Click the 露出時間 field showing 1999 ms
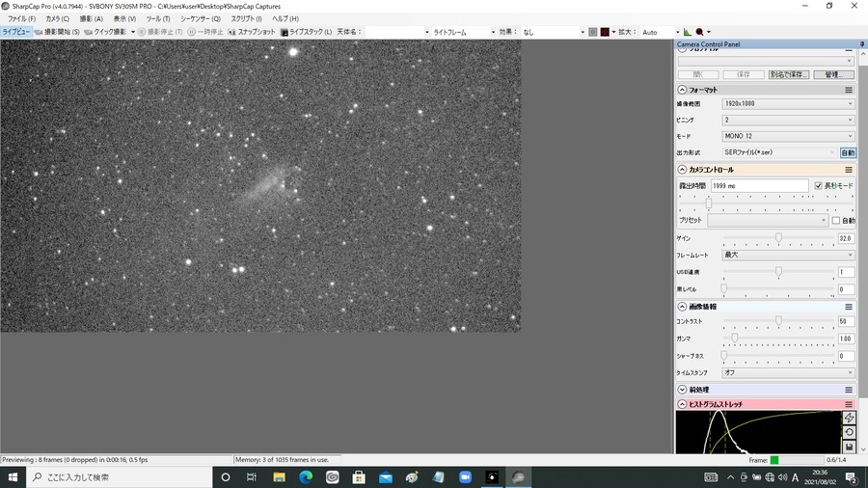The height and width of the screenshot is (488, 868). click(x=760, y=186)
